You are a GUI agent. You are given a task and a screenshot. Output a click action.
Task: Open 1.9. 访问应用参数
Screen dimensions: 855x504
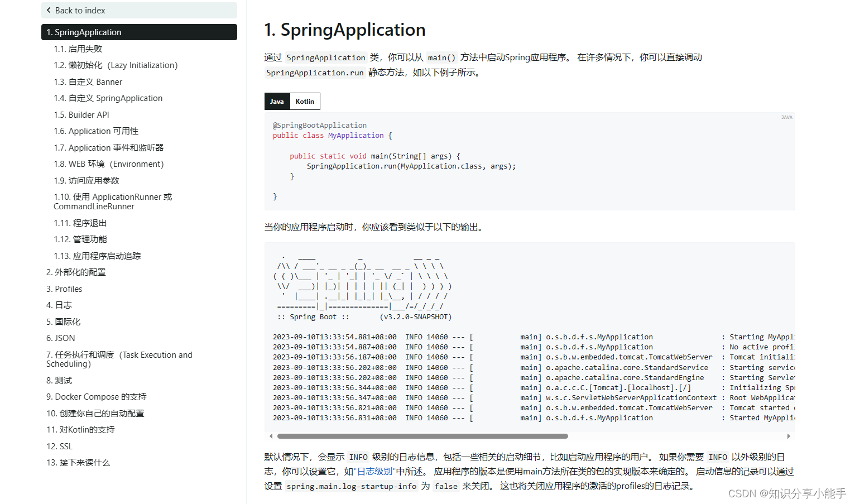point(87,181)
